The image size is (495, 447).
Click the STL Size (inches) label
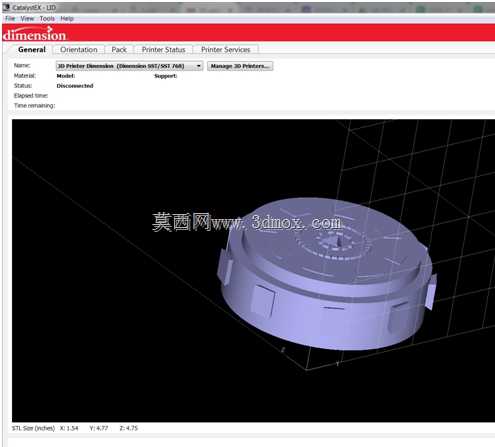[33, 428]
